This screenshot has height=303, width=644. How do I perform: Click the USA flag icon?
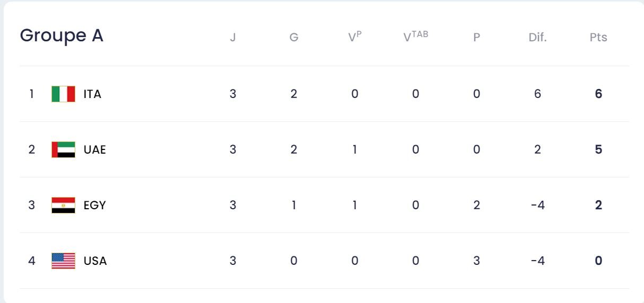coord(63,261)
